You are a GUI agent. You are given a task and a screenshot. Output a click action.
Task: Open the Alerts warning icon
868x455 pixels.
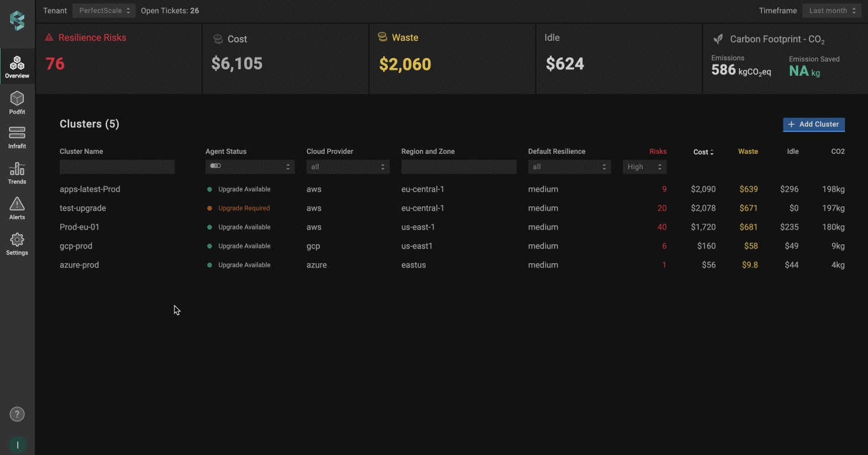click(17, 205)
